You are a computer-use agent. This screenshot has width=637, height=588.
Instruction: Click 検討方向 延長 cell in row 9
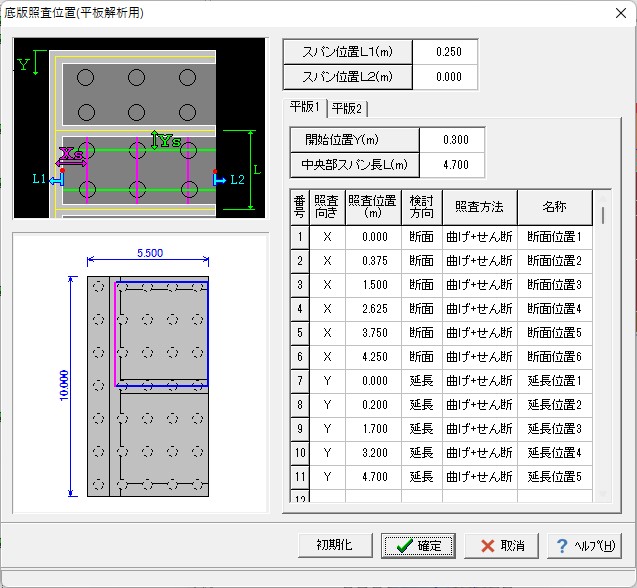[x=422, y=429]
